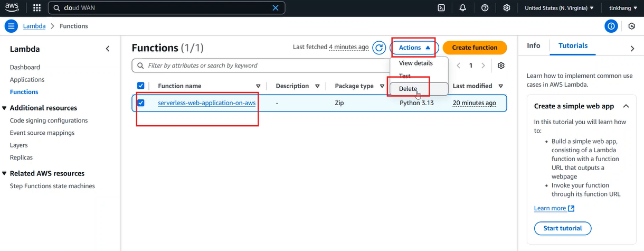Open the help question mark icon
The width and height of the screenshot is (644, 251).
(485, 8)
